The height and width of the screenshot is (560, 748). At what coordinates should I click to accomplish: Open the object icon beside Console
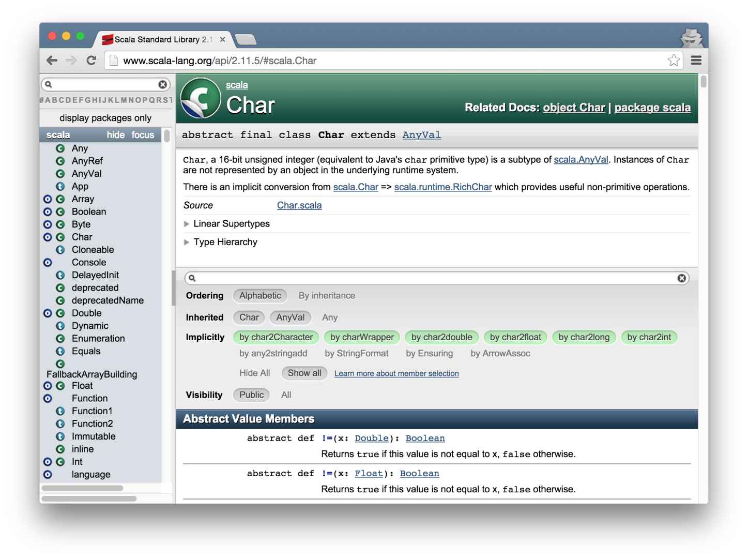(48, 263)
